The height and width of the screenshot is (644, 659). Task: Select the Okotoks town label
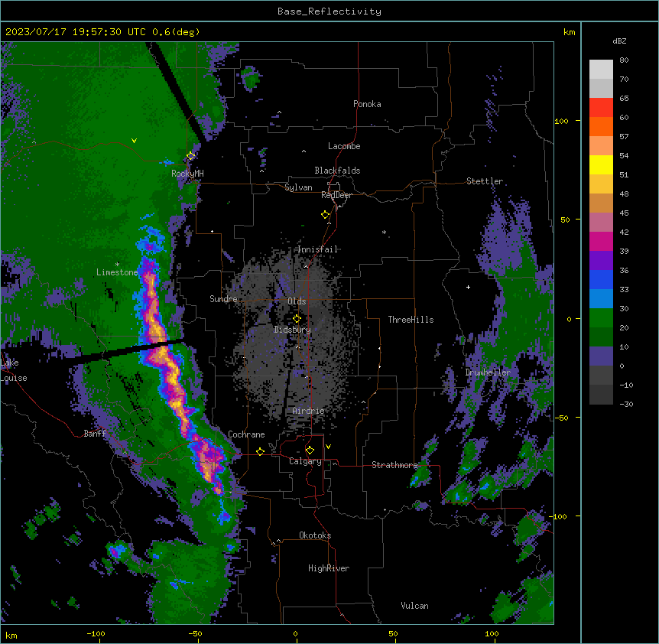click(315, 535)
